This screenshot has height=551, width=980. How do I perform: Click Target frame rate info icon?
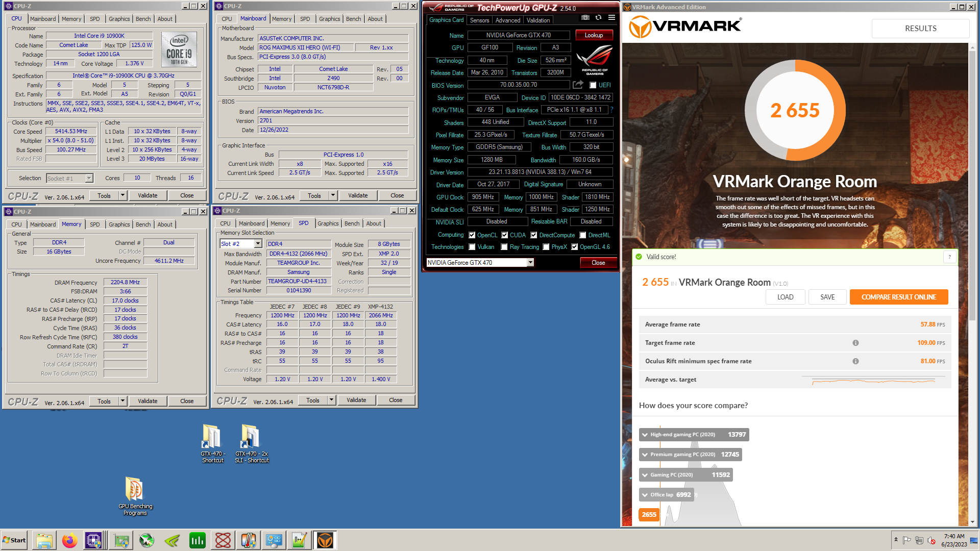[x=855, y=343]
